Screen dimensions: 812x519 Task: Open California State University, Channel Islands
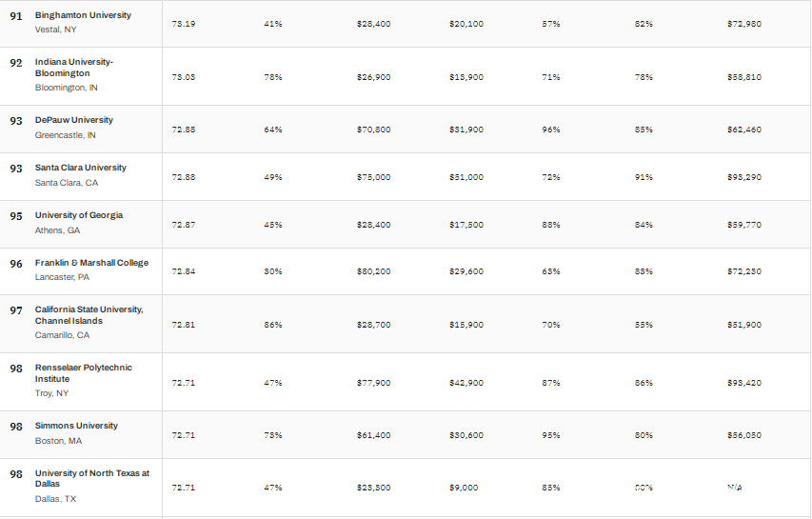[89, 315]
